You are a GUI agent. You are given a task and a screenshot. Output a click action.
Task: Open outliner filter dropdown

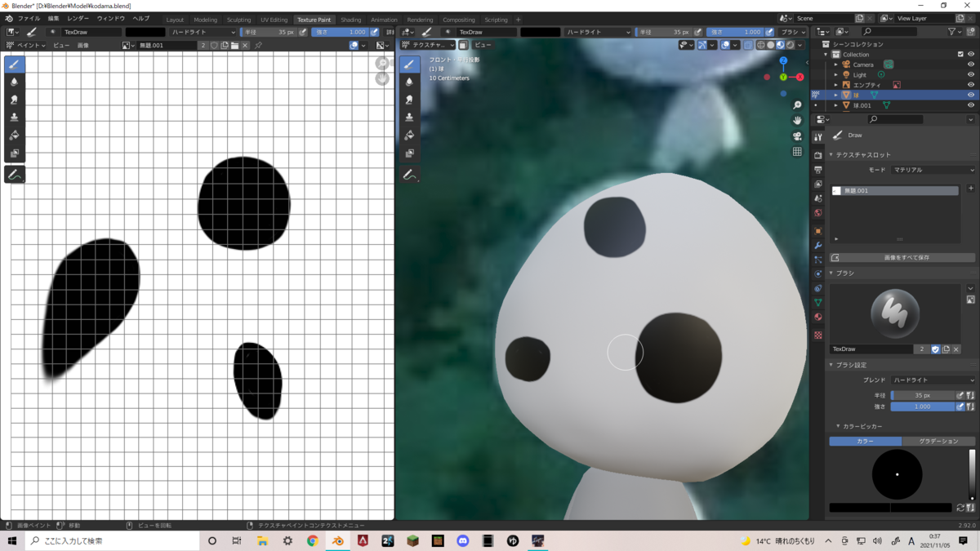(x=955, y=32)
